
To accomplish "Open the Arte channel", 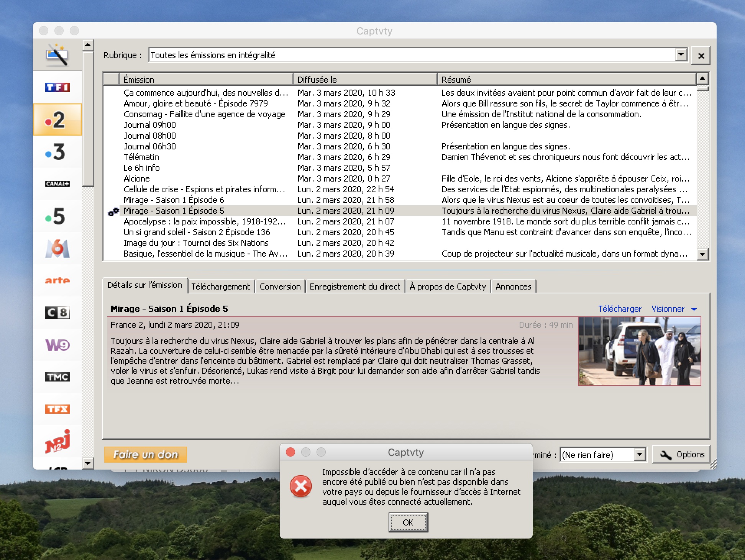I will coord(57,280).
